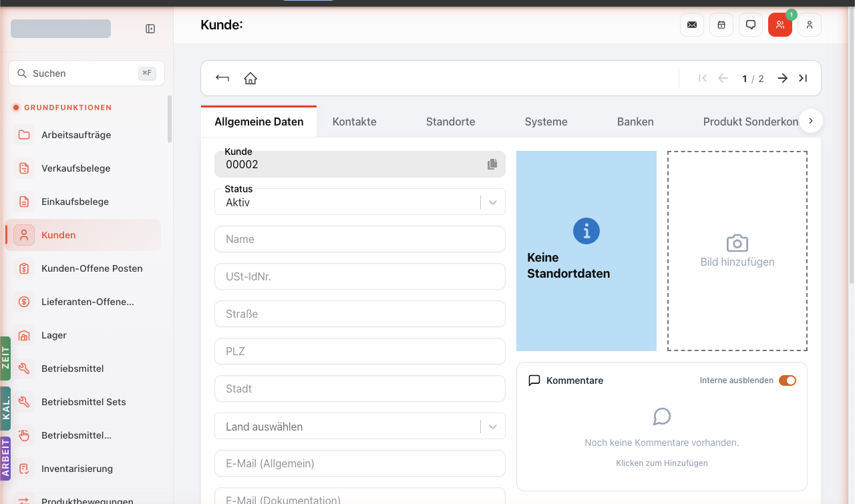855x504 pixels.
Task: Switch to Systeme tab
Action: (x=546, y=121)
